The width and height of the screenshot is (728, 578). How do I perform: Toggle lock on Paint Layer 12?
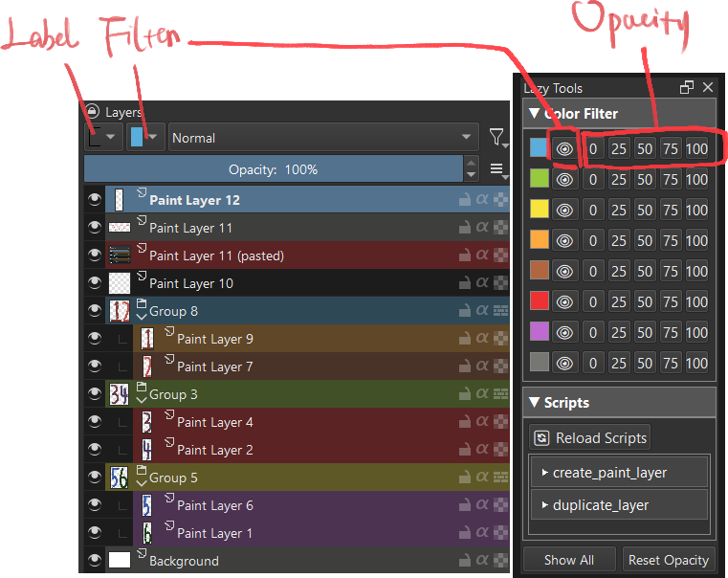464,200
